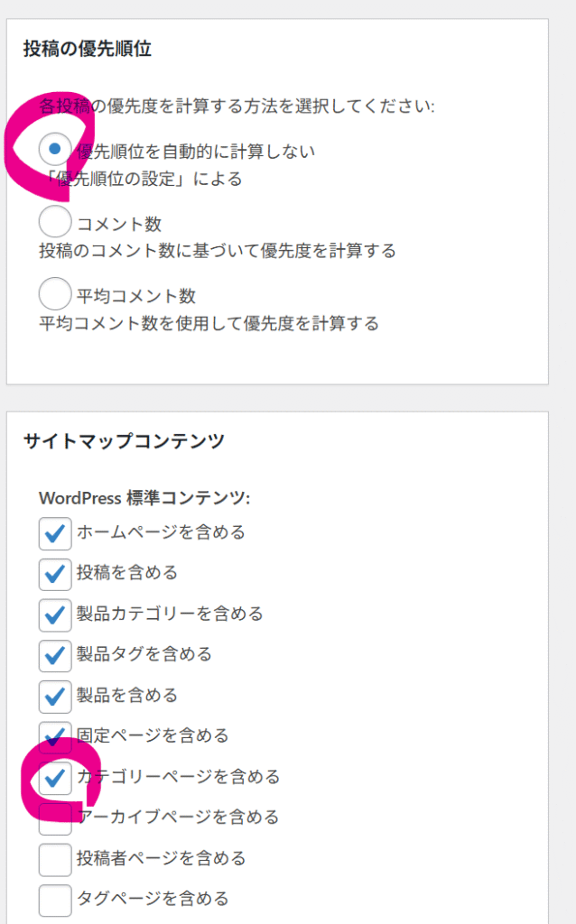Check the 投稿者ページを含める checkbox

point(55,858)
